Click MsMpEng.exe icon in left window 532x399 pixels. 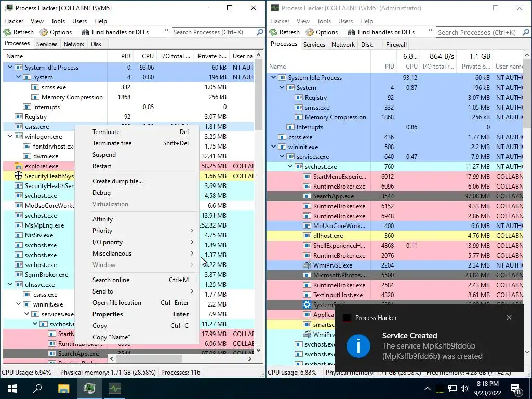[18, 225]
